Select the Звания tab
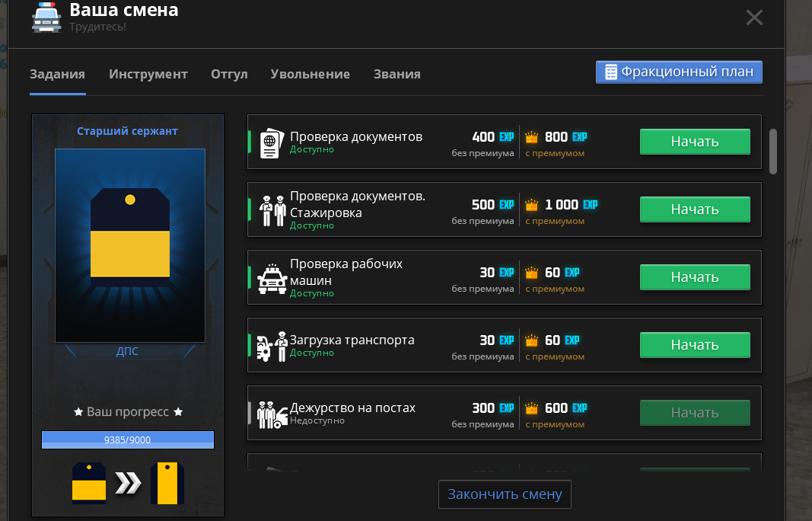The image size is (812, 521). click(x=396, y=74)
